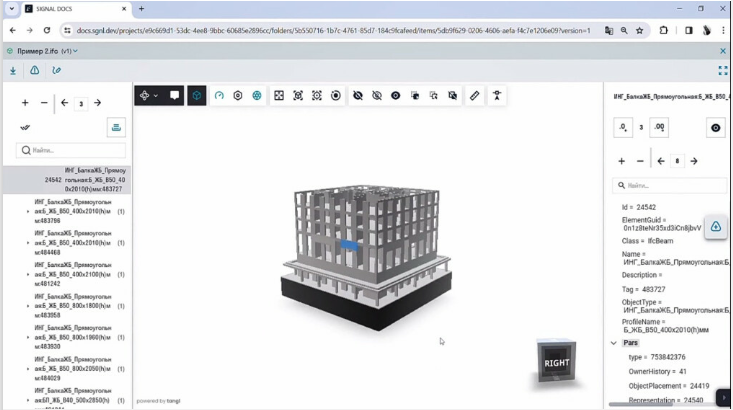Click the speedometer gauge icon in toolbar

pyautogui.click(x=219, y=96)
